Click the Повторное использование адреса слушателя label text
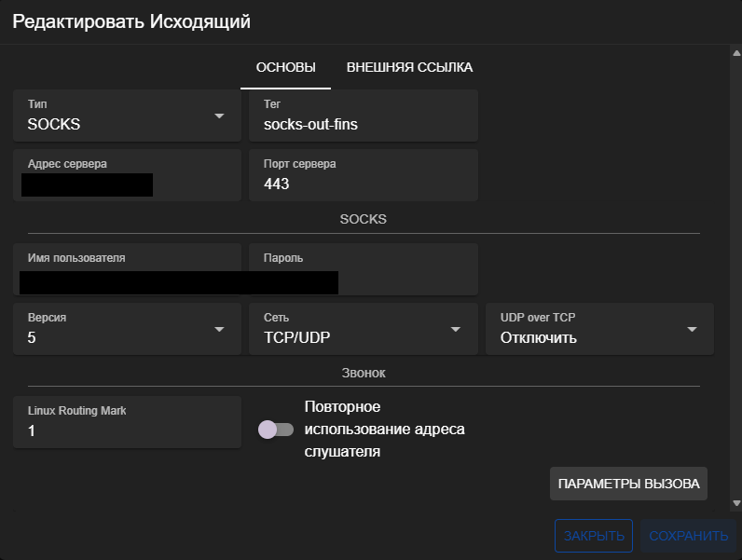This screenshot has height=560, width=742. point(384,430)
